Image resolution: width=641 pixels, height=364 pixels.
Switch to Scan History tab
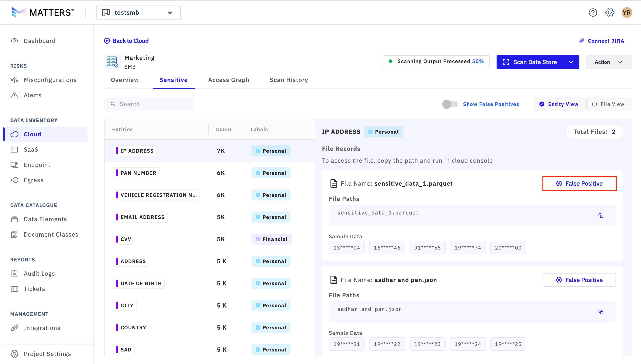click(x=289, y=80)
